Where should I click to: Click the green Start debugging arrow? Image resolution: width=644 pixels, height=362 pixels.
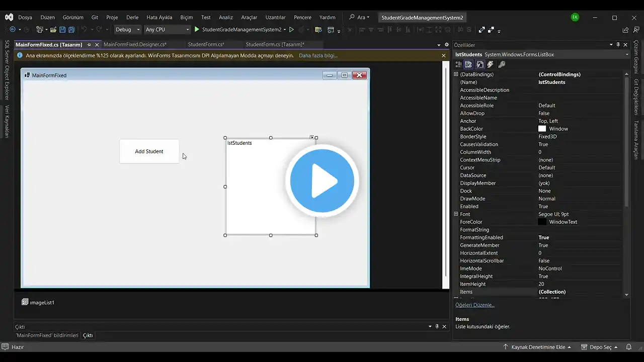click(197, 30)
